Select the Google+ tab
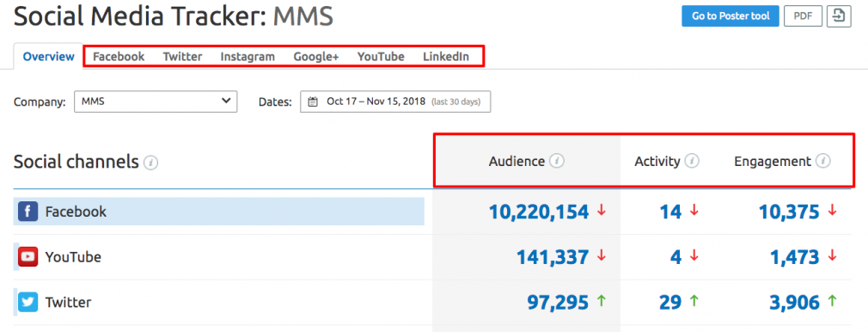This screenshot has height=332, width=868. coord(316,57)
